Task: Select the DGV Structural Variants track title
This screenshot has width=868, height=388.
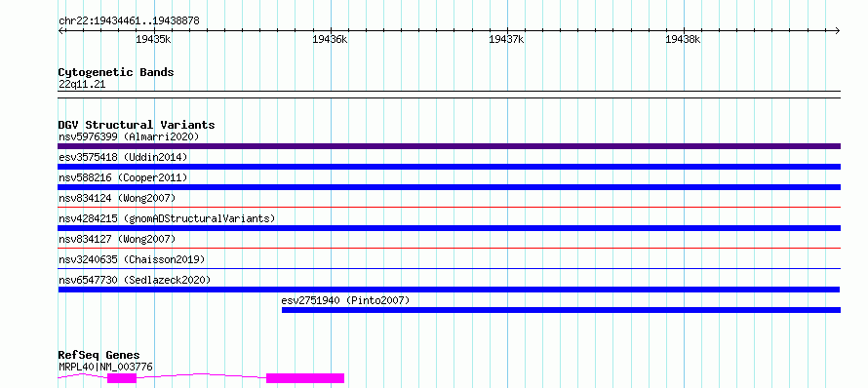Action: tap(137, 125)
